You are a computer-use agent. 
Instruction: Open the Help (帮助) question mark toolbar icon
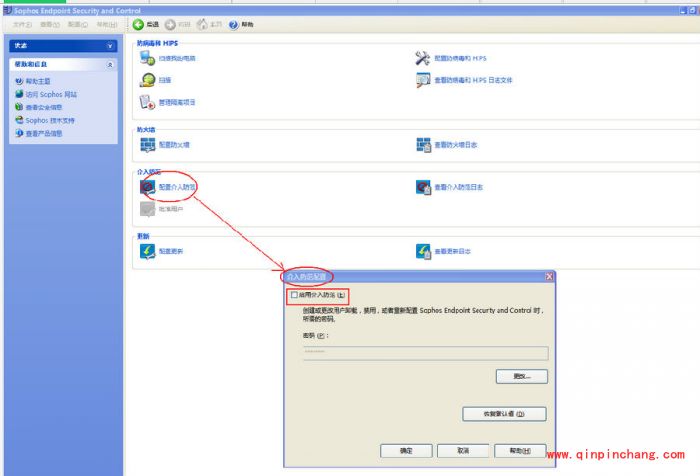coord(234,24)
